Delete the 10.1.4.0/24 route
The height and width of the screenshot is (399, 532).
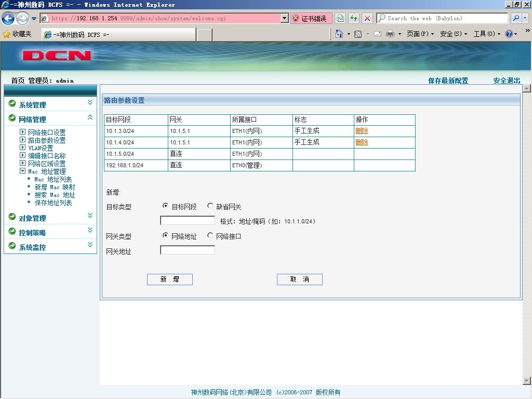click(362, 142)
